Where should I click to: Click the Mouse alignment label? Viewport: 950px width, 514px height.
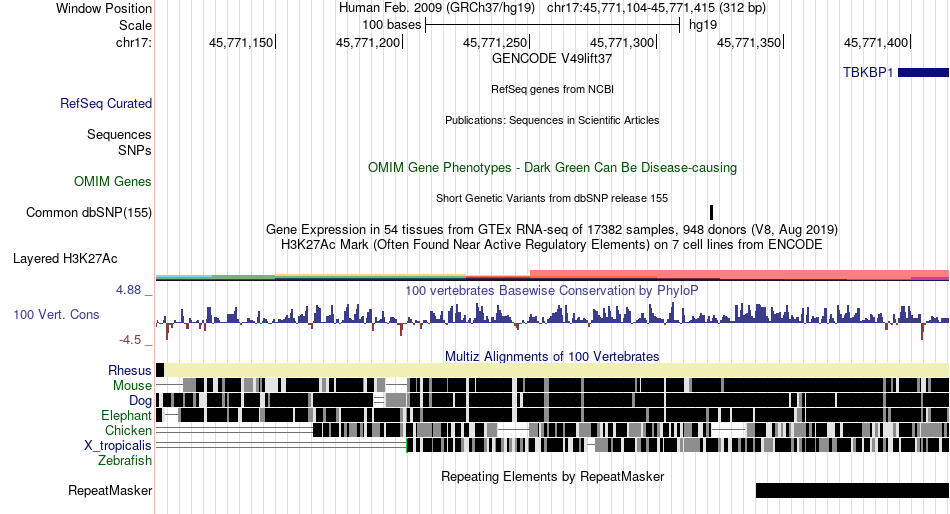coord(132,386)
